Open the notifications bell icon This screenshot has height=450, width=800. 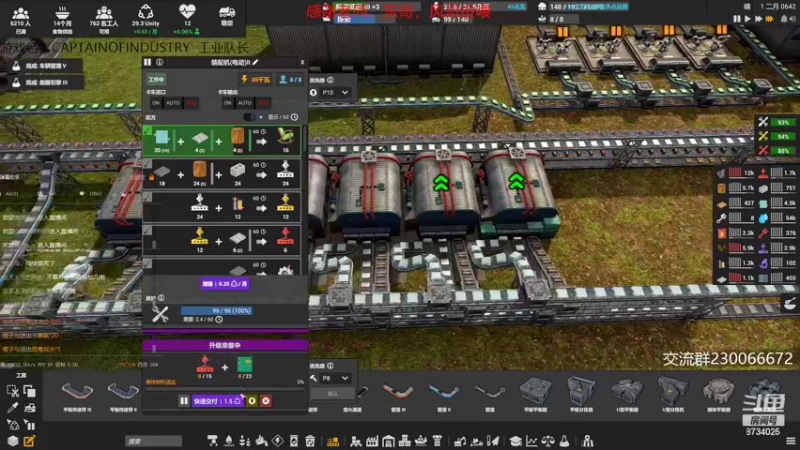(783, 19)
